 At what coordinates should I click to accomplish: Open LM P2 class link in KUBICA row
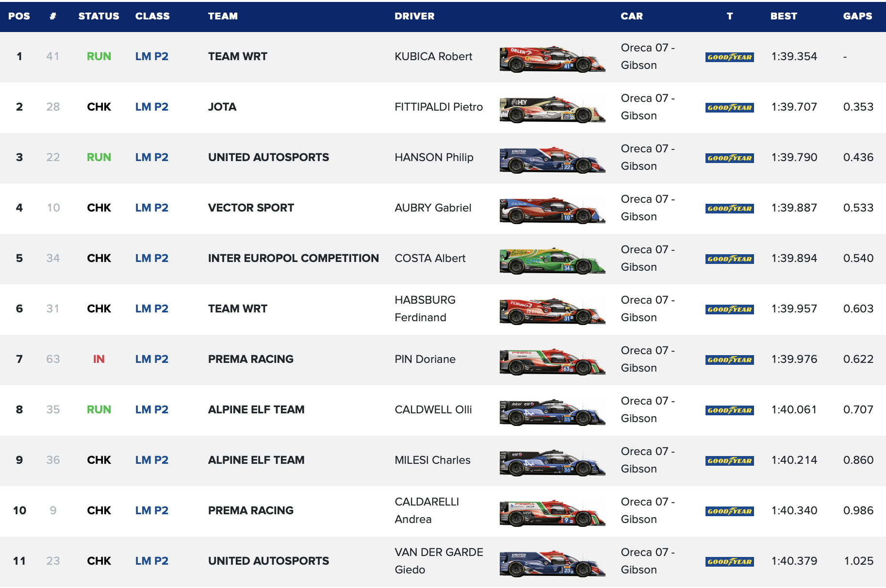point(152,56)
